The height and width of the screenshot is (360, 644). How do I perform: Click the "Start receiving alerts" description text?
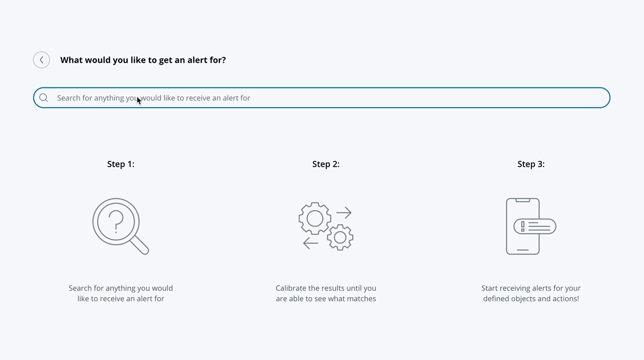tap(531, 293)
